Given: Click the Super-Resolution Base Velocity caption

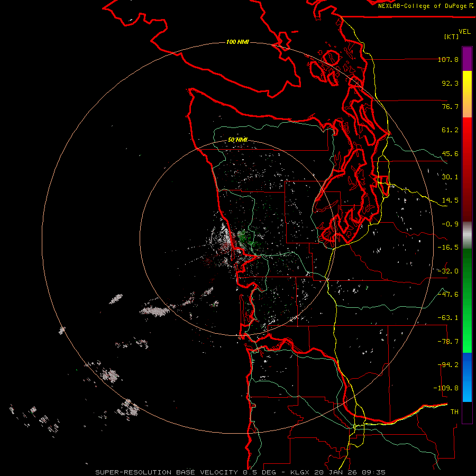Looking at the screenshot, I should click(240, 472).
